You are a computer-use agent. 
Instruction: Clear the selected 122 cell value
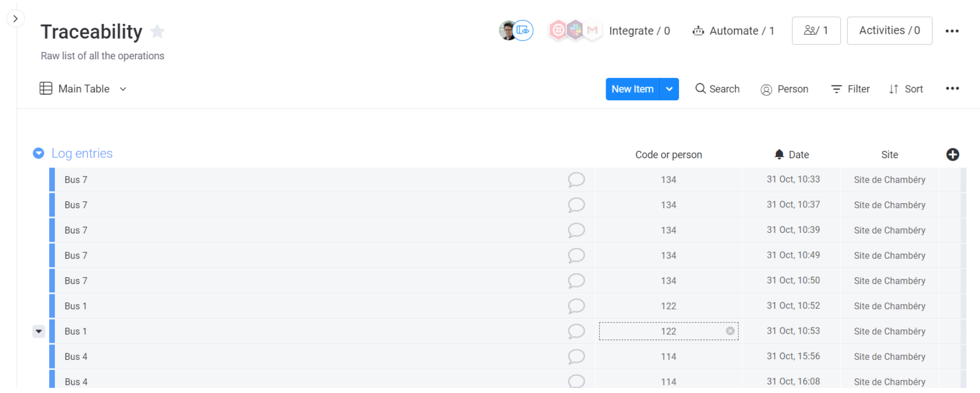(x=730, y=331)
